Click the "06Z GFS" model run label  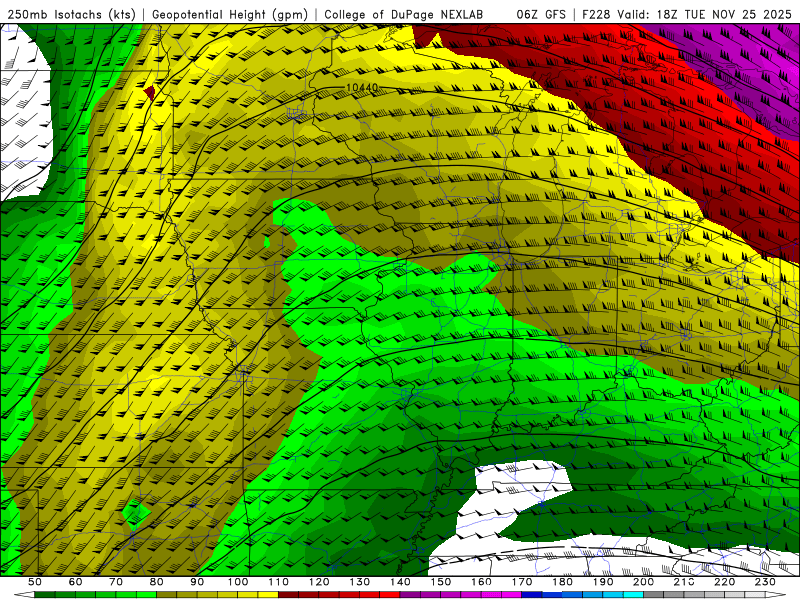541,15
